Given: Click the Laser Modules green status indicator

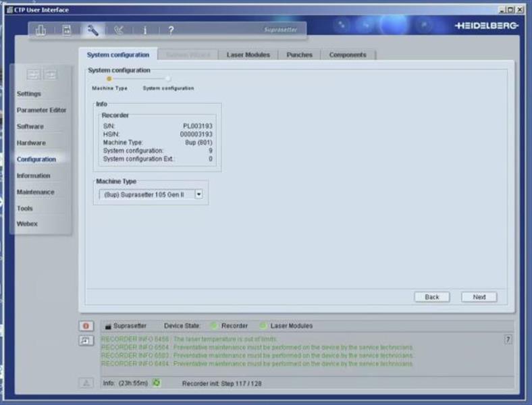Looking at the screenshot, I should tap(263, 326).
